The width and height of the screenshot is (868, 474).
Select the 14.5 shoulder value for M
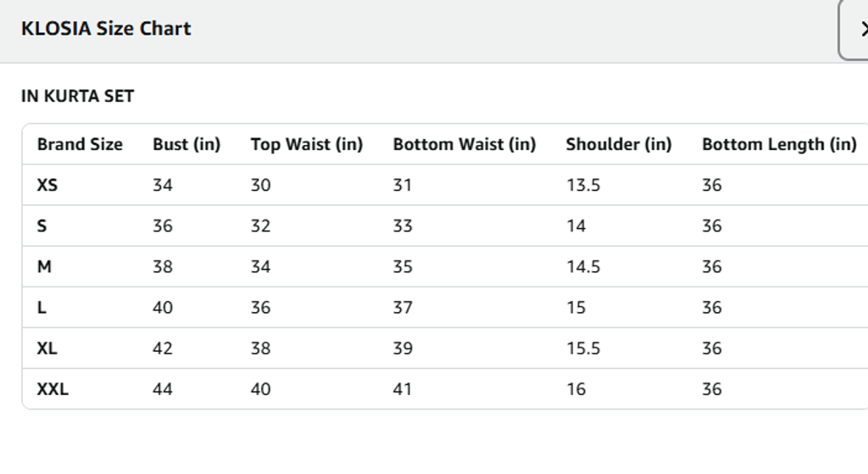(x=583, y=266)
